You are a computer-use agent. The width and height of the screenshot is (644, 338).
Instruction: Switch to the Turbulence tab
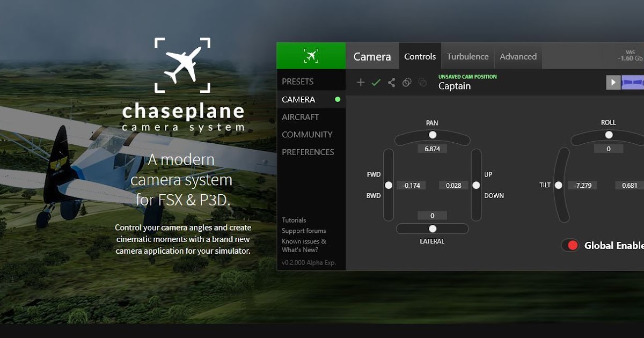pyautogui.click(x=467, y=56)
